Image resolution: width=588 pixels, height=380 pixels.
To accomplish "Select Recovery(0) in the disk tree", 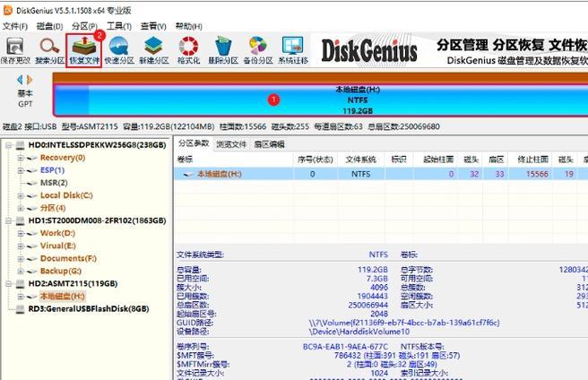I will (63, 158).
